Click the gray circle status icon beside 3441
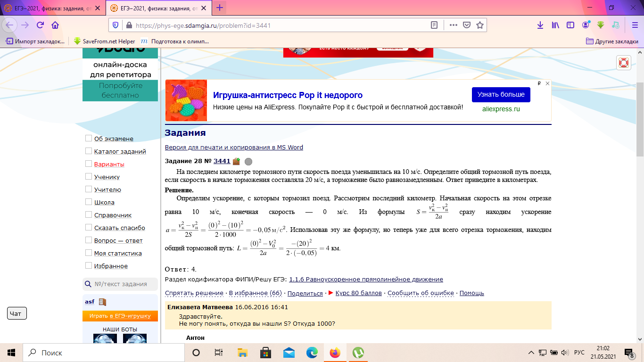The image size is (644, 362). (x=248, y=162)
